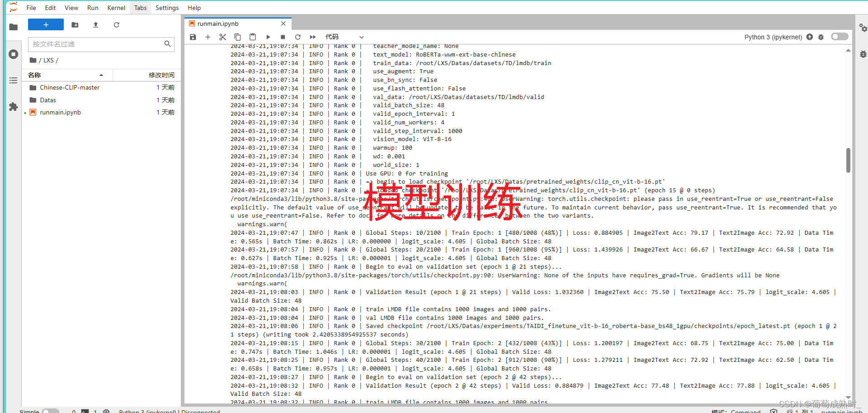Viewport: 868px width, 413px height.
Task: Copy the selected cell
Action: point(238,37)
